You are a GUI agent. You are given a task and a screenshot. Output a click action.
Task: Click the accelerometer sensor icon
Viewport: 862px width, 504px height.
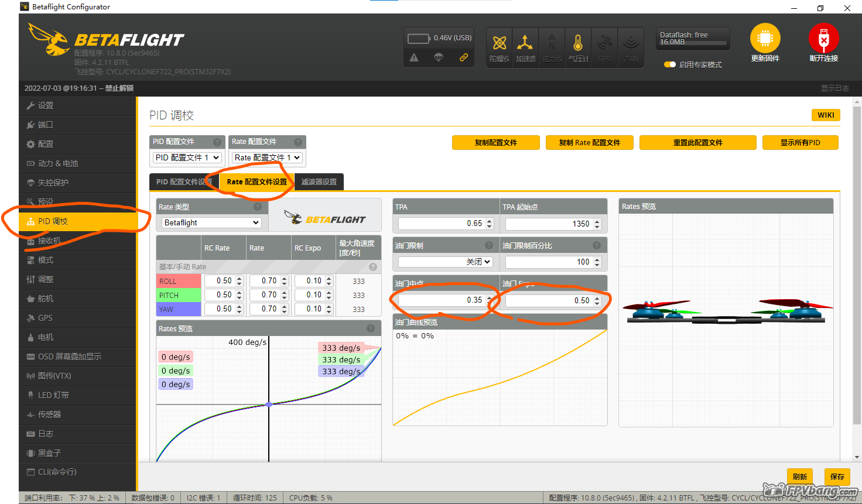click(x=525, y=43)
